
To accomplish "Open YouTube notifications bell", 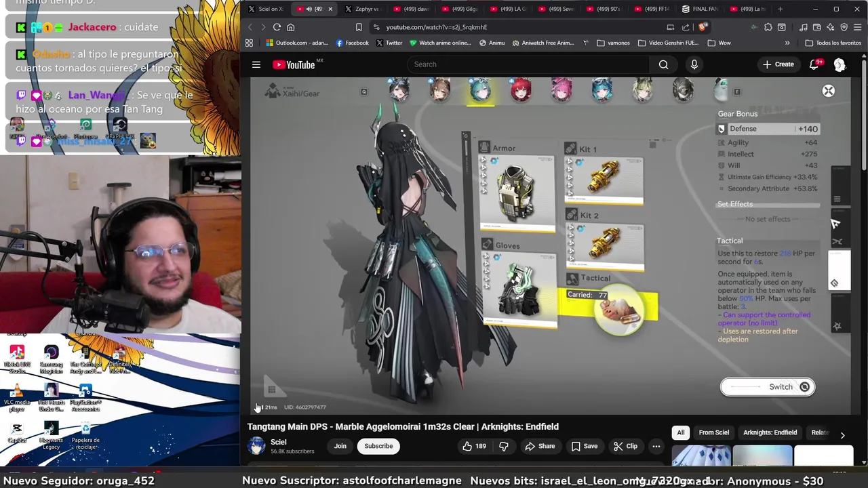I will point(814,64).
